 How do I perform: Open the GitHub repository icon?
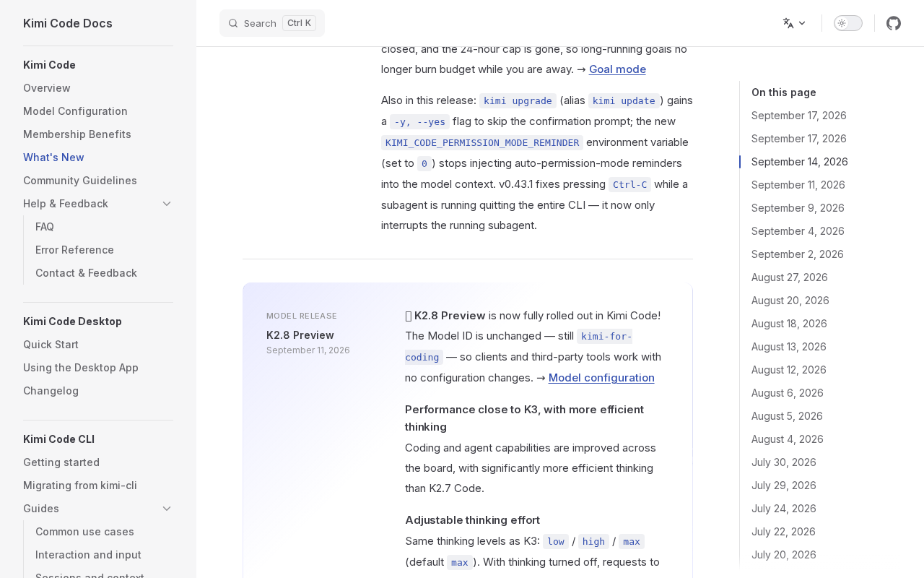894,23
